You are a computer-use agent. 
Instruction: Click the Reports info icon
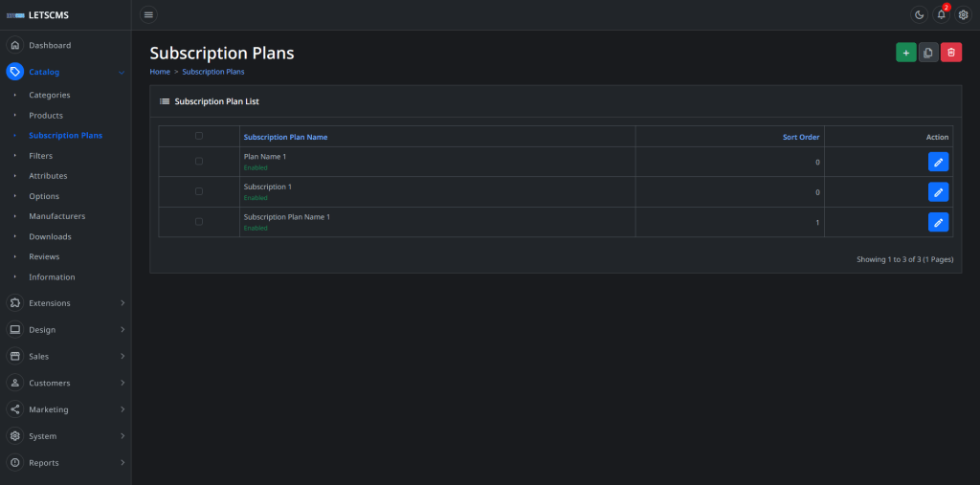[15, 462]
